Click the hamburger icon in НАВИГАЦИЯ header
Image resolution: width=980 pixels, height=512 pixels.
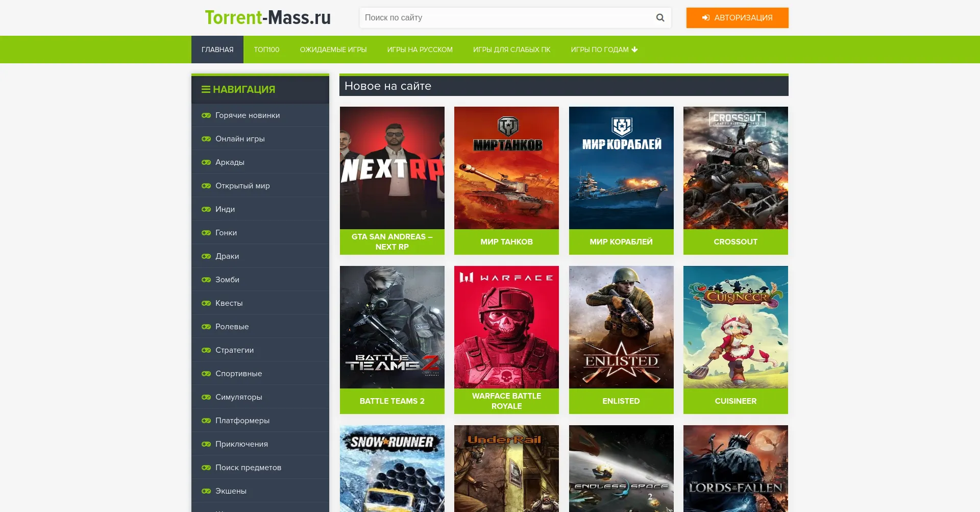(206, 89)
